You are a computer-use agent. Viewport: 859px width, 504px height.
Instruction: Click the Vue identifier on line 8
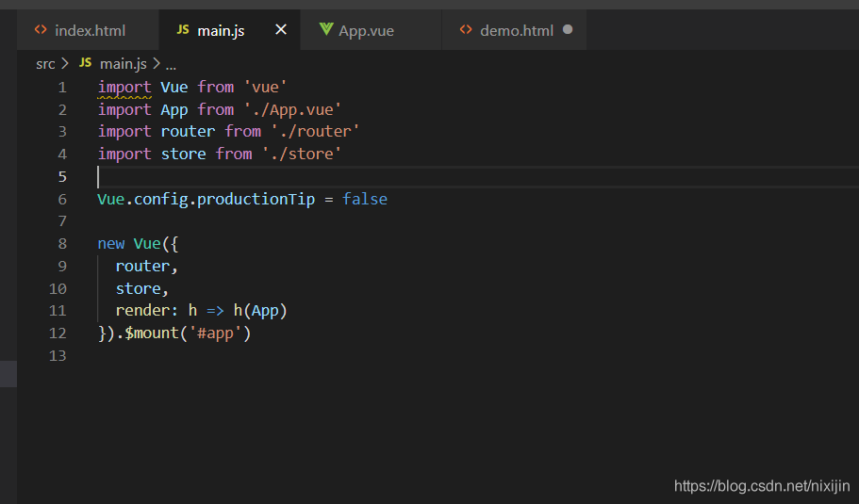coord(147,243)
